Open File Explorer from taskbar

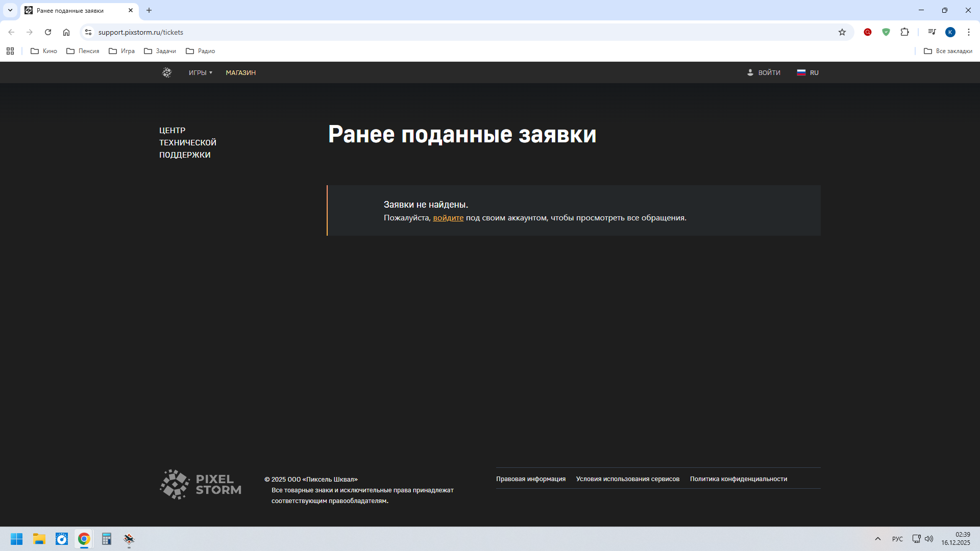coord(39,539)
